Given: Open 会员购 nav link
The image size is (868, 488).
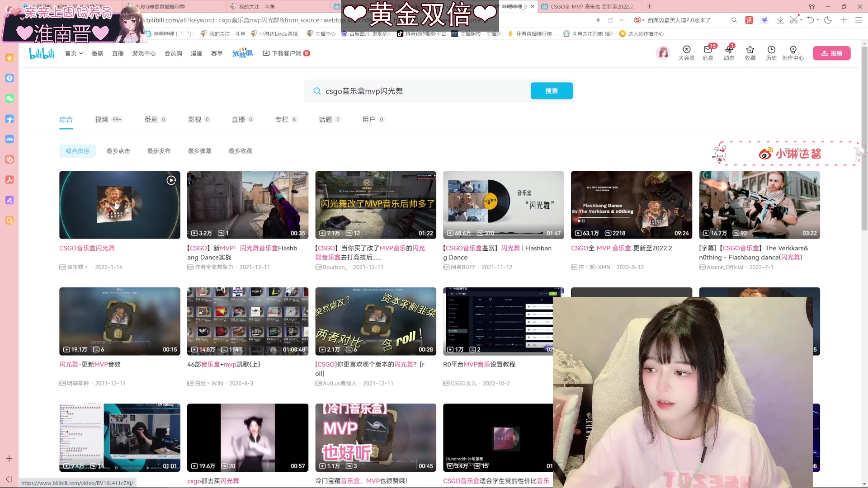Looking at the screenshot, I should (x=173, y=53).
